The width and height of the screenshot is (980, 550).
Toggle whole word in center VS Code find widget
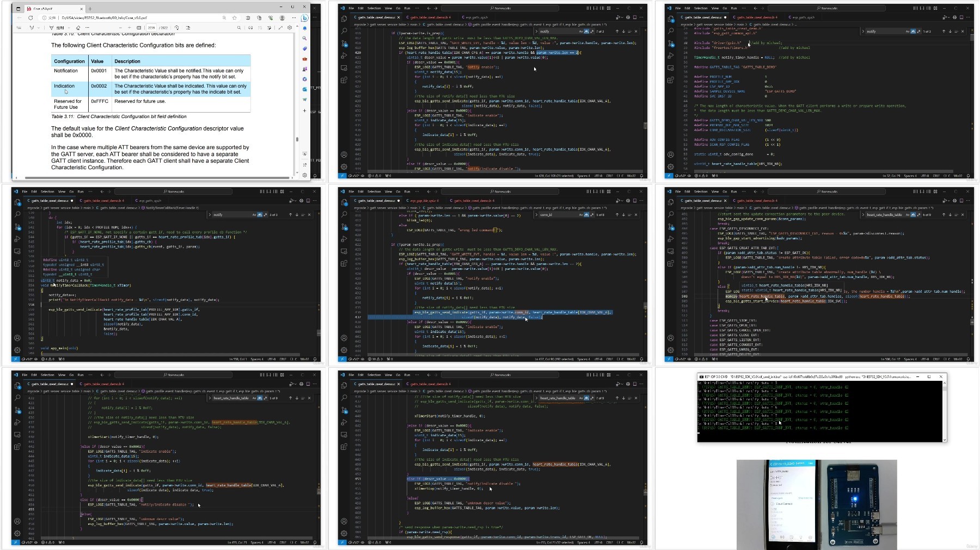586,215
